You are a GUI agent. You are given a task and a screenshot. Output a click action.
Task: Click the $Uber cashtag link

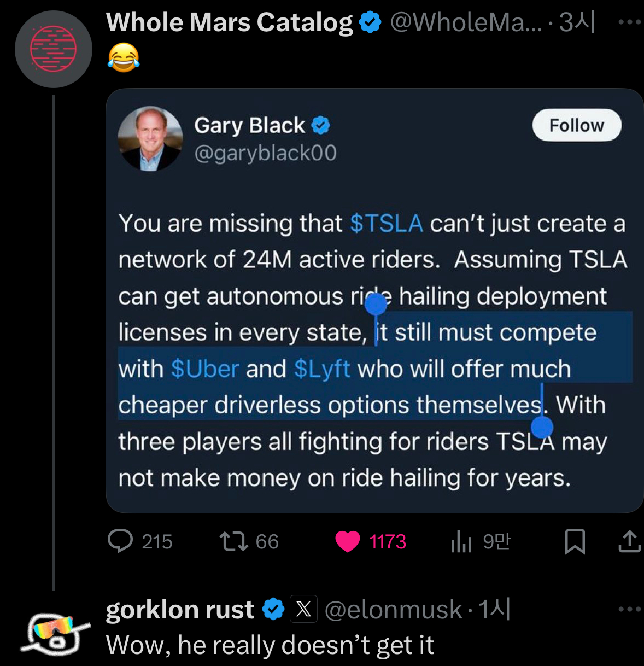click(x=205, y=369)
